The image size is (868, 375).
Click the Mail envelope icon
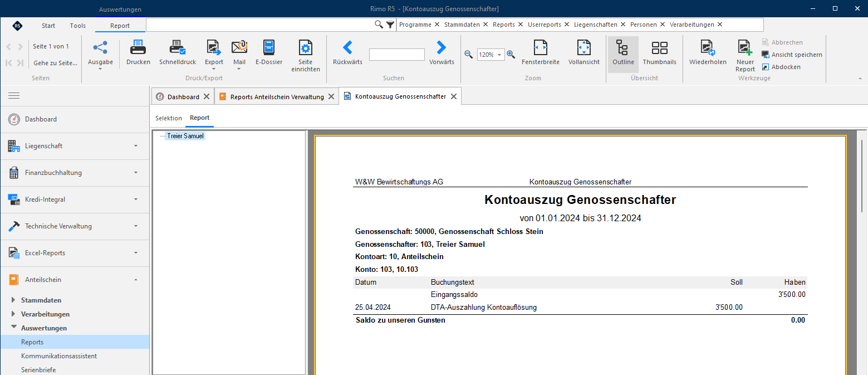click(239, 47)
